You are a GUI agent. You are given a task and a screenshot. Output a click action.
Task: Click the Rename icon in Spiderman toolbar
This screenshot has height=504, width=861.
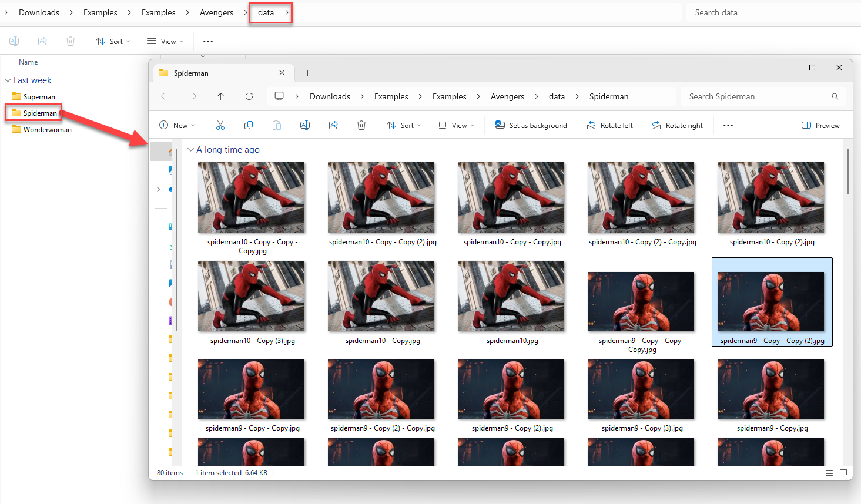tap(305, 125)
